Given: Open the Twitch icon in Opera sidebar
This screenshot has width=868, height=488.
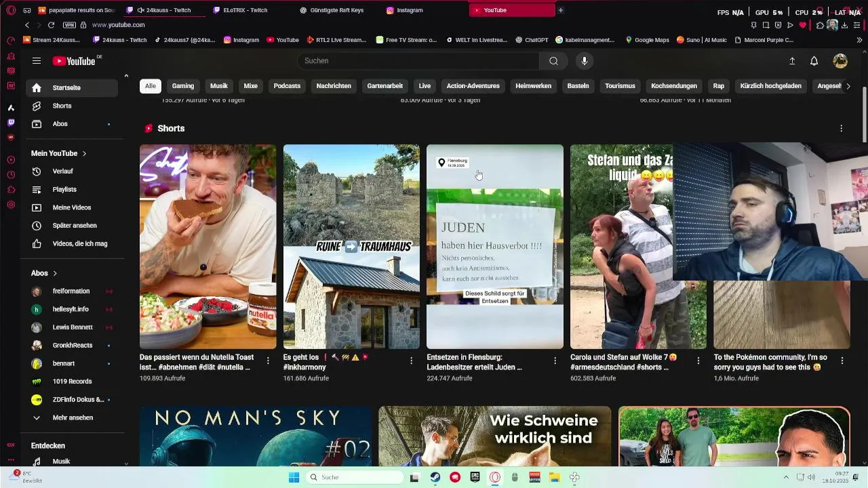Looking at the screenshot, I should (11, 123).
